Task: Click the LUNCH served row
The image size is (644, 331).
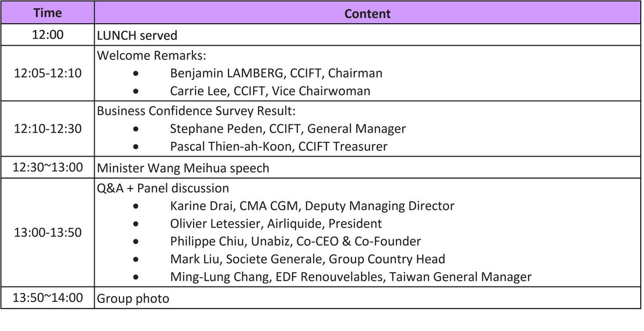Action: click(x=137, y=36)
